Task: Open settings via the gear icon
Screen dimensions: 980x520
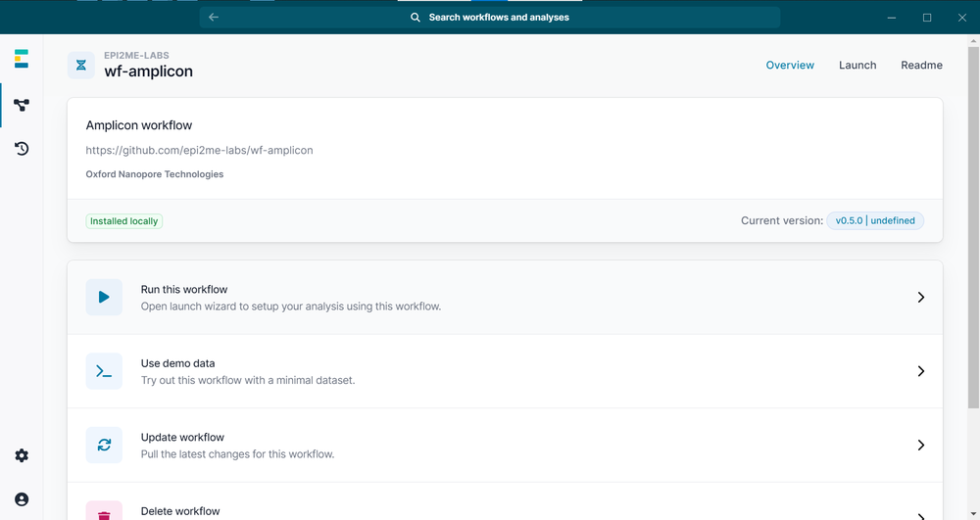Action: pos(22,455)
